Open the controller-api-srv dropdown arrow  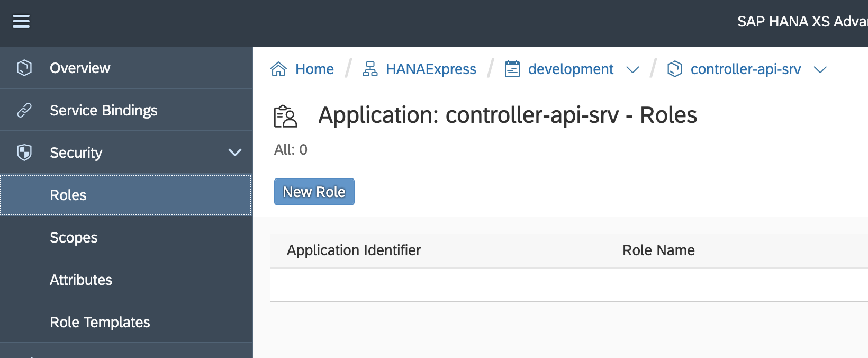click(820, 69)
